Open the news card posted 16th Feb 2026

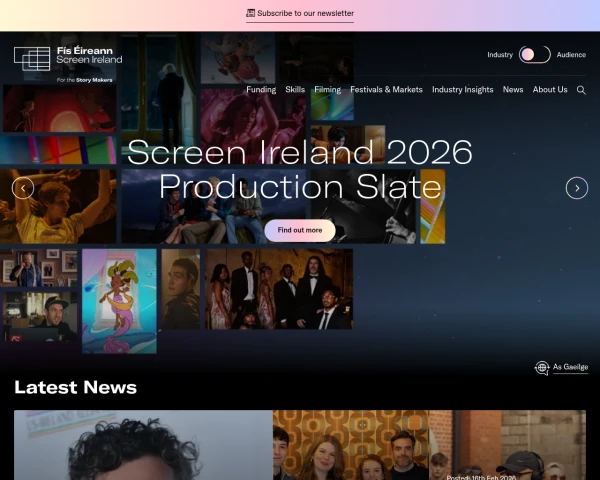507,445
